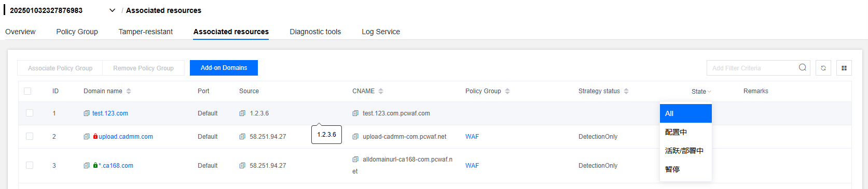Expand the 202501032327876983 instance dropdown

(112, 10)
